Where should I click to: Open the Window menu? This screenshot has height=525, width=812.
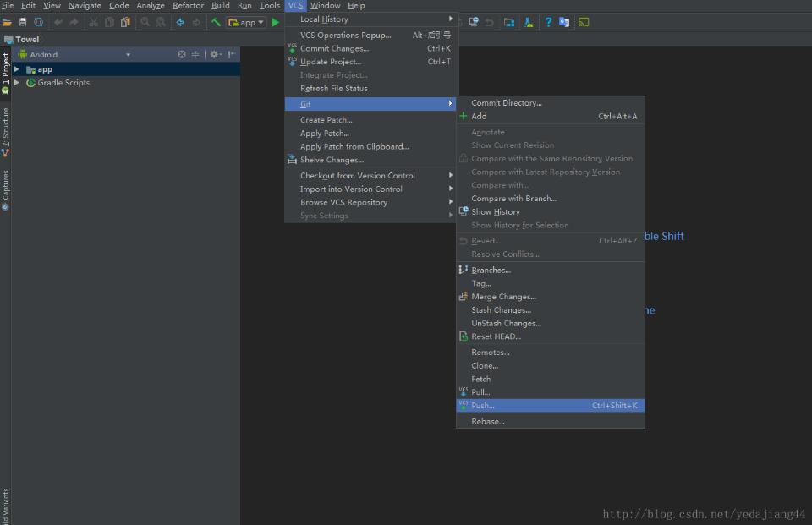point(324,5)
